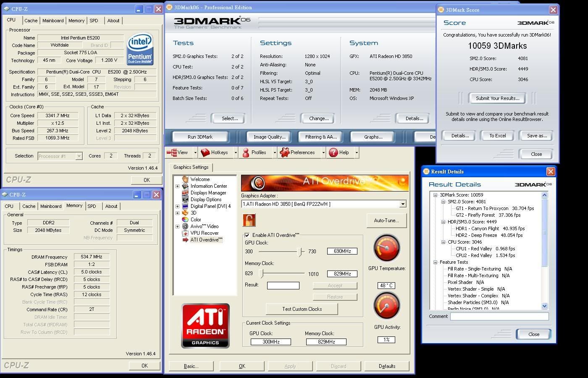Click the Intel Pentium logo in CPU-Z
This screenshot has width=588, height=378.
pyautogui.click(x=140, y=49)
